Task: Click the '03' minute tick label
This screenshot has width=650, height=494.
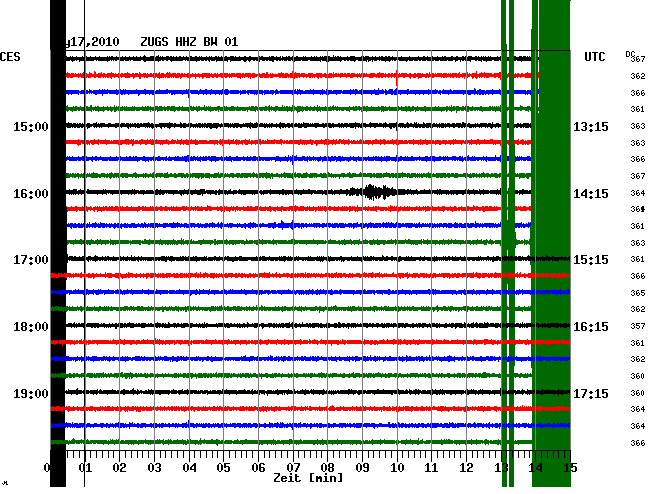Action: point(154,467)
